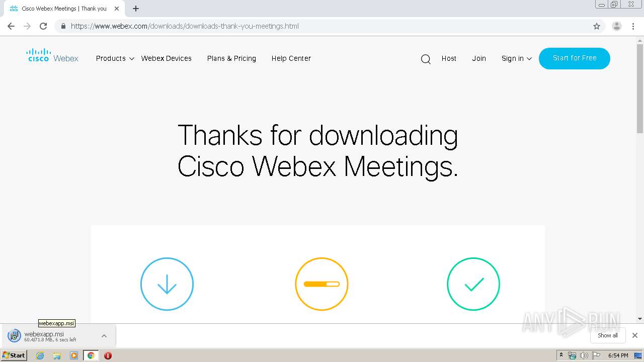The image size is (644, 362).
Task: Click the network tray icon
Action: pyautogui.click(x=572, y=355)
